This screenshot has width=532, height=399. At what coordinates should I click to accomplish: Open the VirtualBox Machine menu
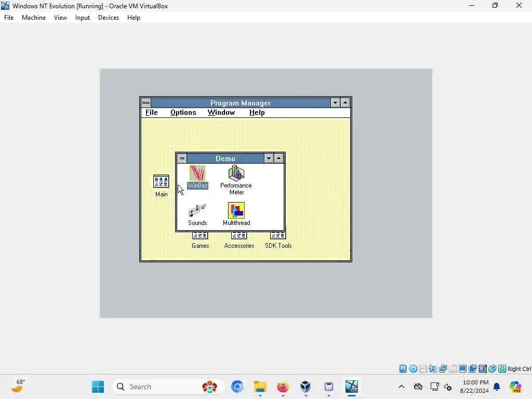pos(34,18)
